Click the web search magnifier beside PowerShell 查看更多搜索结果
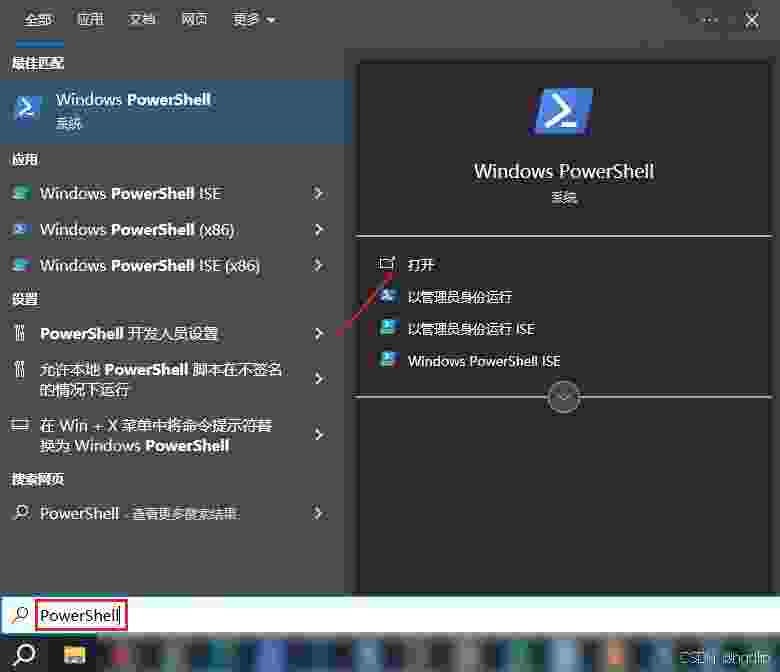The image size is (780, 672). 22,512
